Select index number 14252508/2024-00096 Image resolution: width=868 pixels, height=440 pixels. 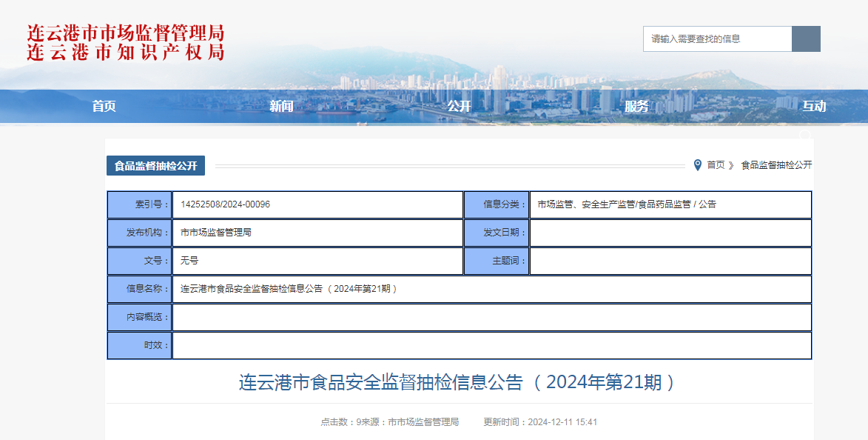[225, 204]
